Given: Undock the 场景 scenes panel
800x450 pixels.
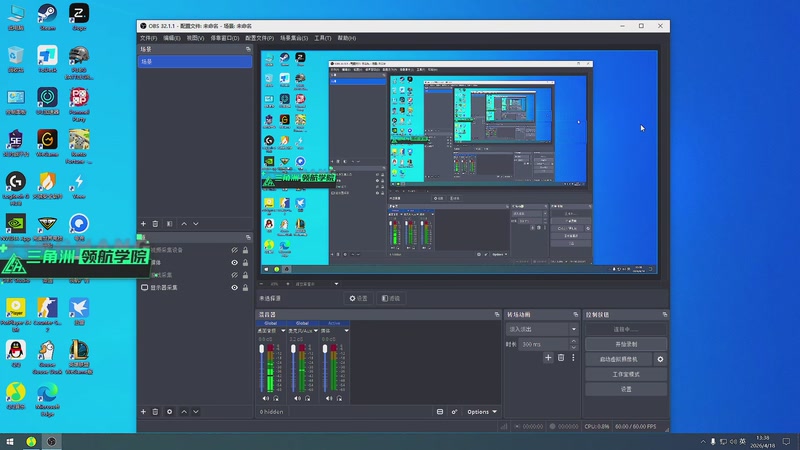Looking at the screenshot, I should (248, 49).
